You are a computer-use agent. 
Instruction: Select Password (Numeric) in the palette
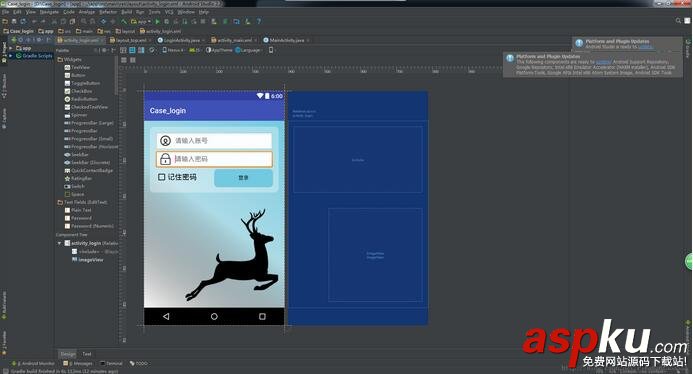89,226
